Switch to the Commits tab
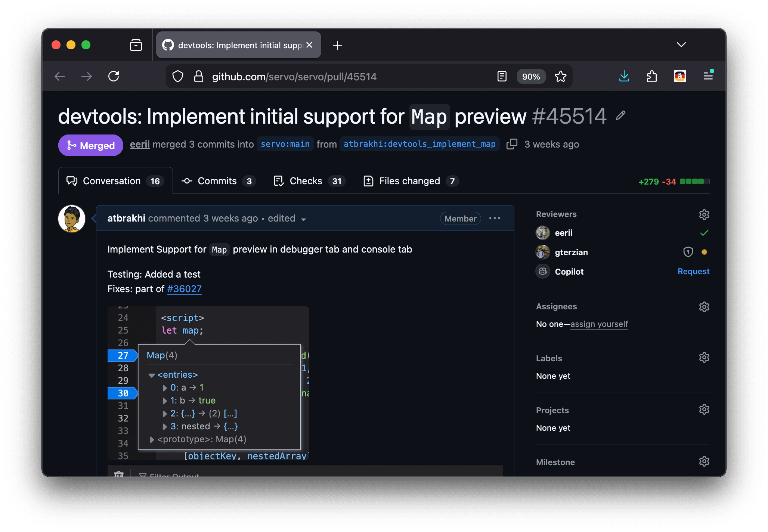Viewport: 768px width, 532px height. tap(218, 181)
